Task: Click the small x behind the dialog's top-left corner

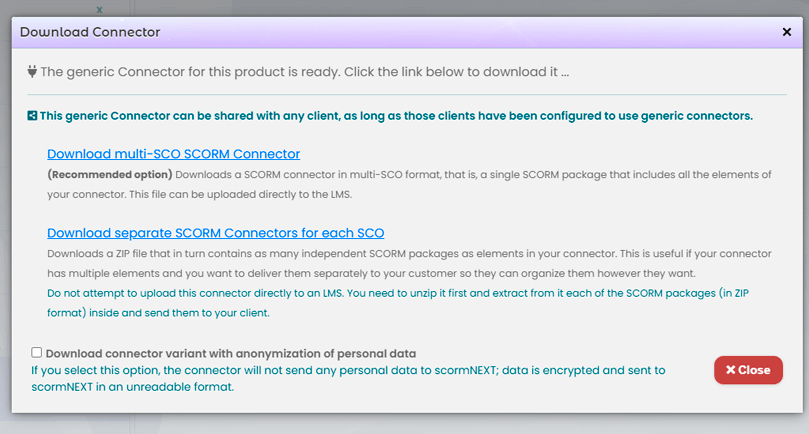Action: pos(99,9)
